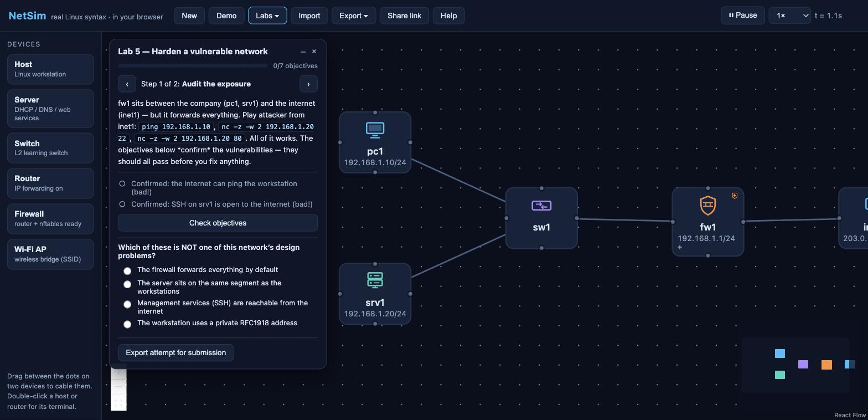This screenshot has height=420, width=868.
Task: Click the 0/7 objectives progress bar
Action: coord(193,66)
